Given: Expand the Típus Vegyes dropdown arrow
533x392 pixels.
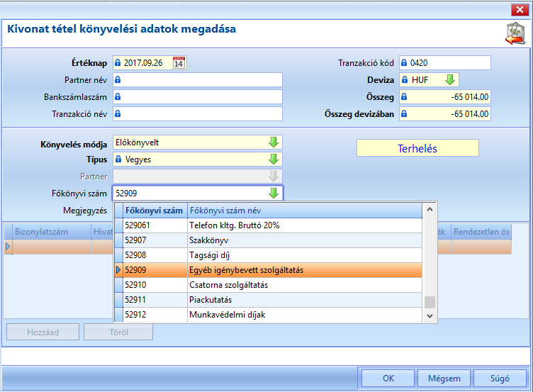Looking at the screenshot, I should click(x=274, y=159).
